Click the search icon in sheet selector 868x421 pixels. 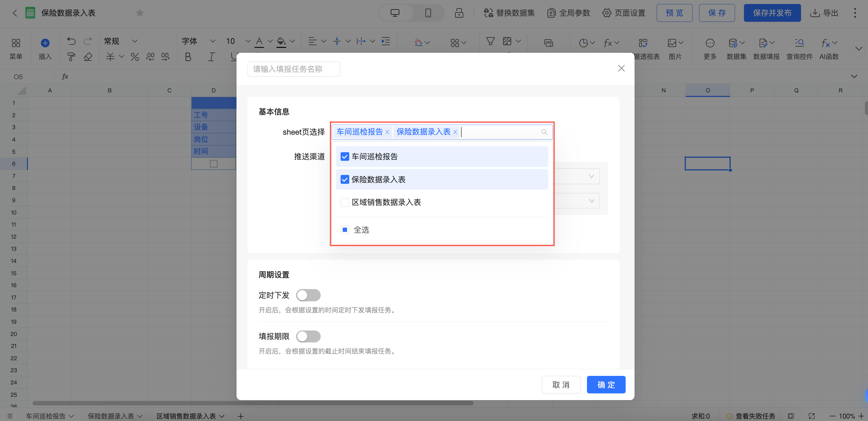click(544, 132)
